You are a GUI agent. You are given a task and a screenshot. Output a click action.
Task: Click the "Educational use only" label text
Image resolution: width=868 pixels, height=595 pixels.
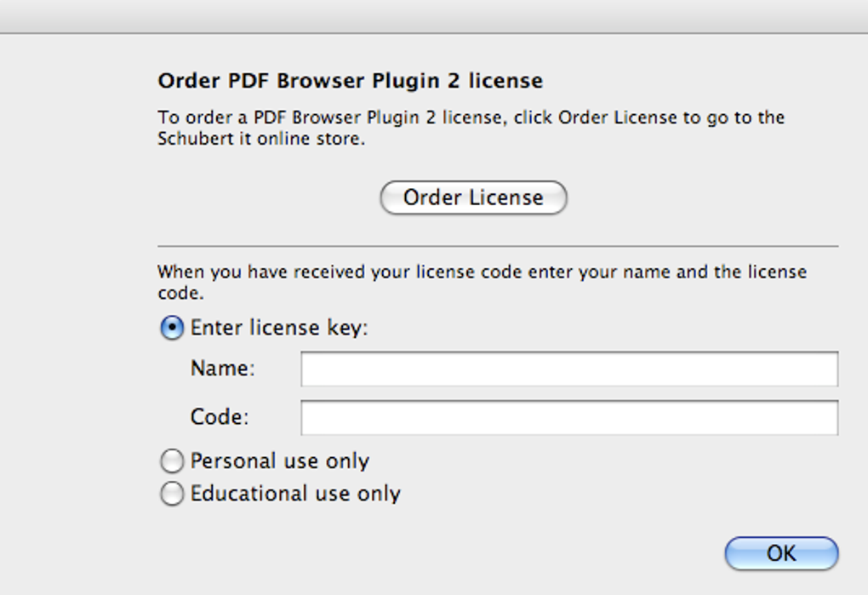click(x=295, y=494)
